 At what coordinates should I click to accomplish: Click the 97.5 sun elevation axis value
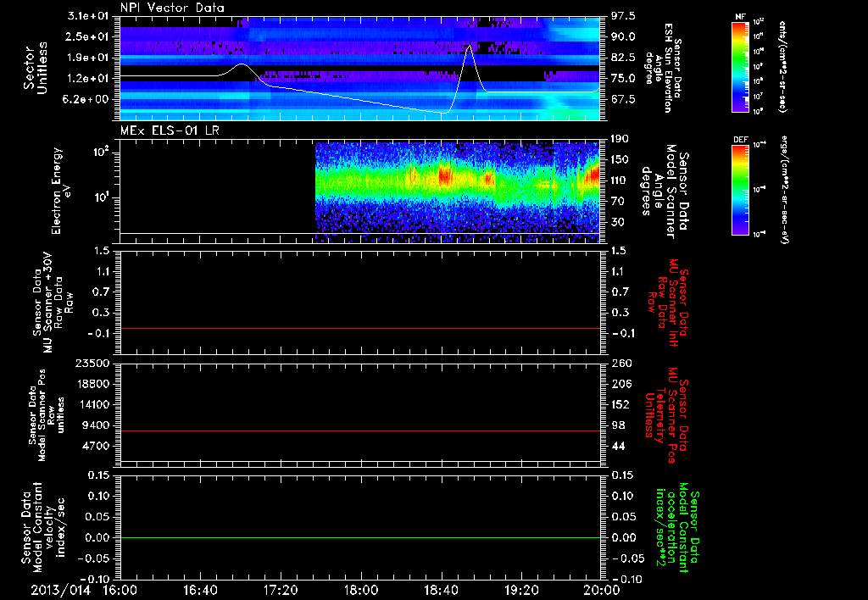(624, 16)
